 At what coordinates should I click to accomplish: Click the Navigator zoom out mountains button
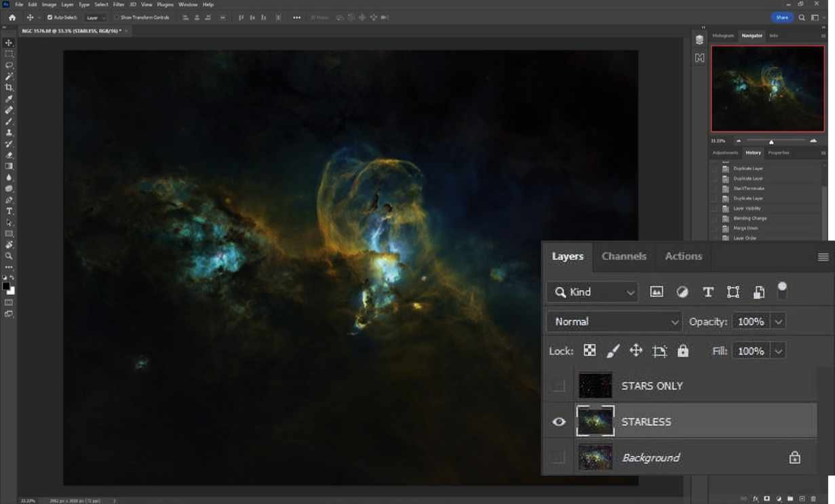pyautogui.click(x=739, y=140)
